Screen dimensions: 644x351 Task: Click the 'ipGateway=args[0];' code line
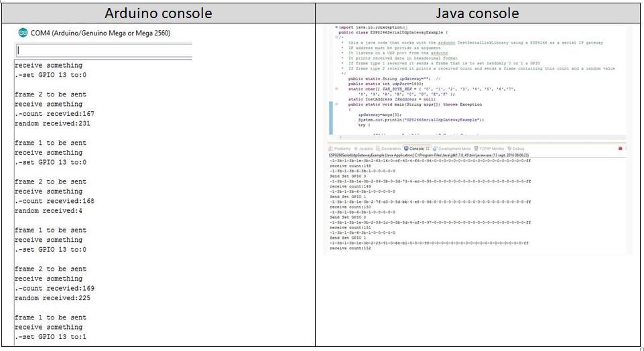coord(380,115)
